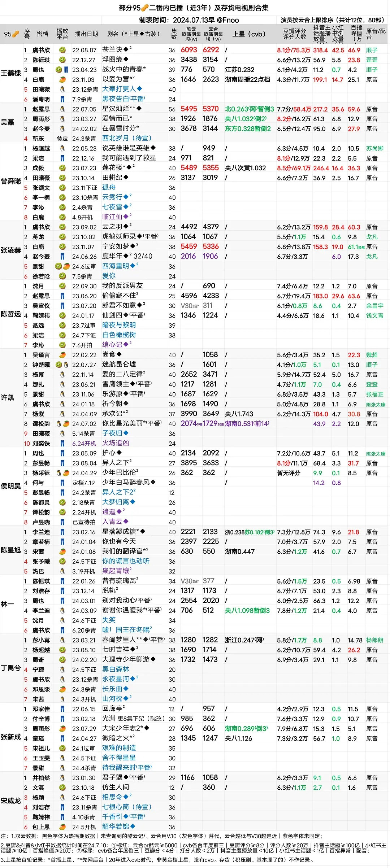This screenshot has height=868, width=390.
Task: Select the 播出日期 column header
Action: point(86,34)
